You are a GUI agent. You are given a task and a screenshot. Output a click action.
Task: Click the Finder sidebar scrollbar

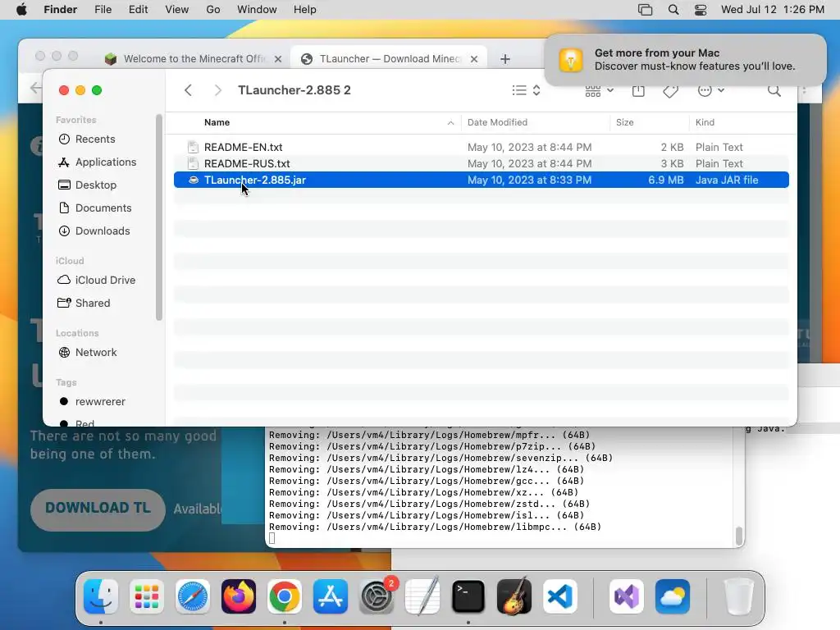[x=158, y=217]
